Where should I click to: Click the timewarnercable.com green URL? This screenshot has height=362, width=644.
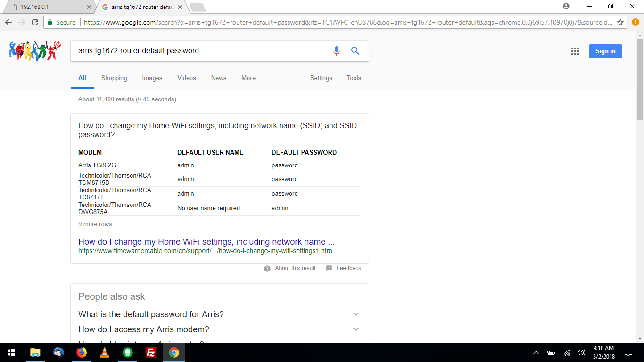point(208,251)
